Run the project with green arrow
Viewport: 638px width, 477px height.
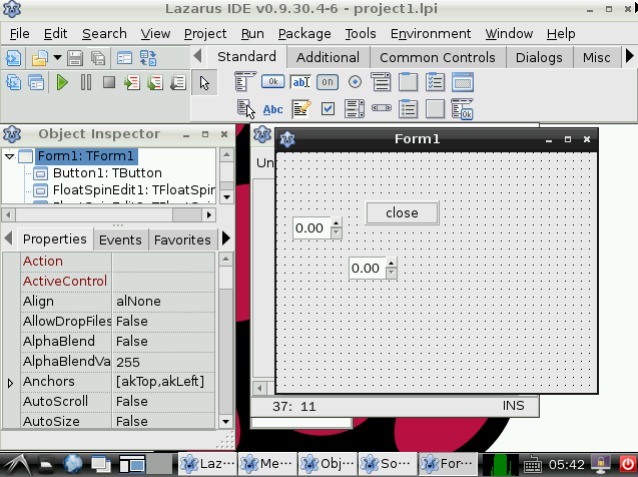[x=62, y=83]
